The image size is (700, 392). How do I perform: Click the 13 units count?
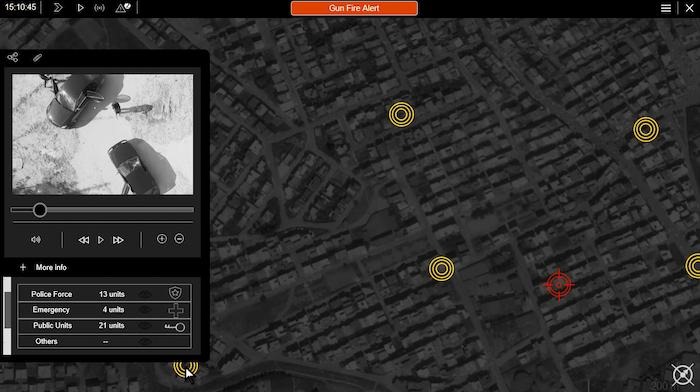click(x=112, y=294)
